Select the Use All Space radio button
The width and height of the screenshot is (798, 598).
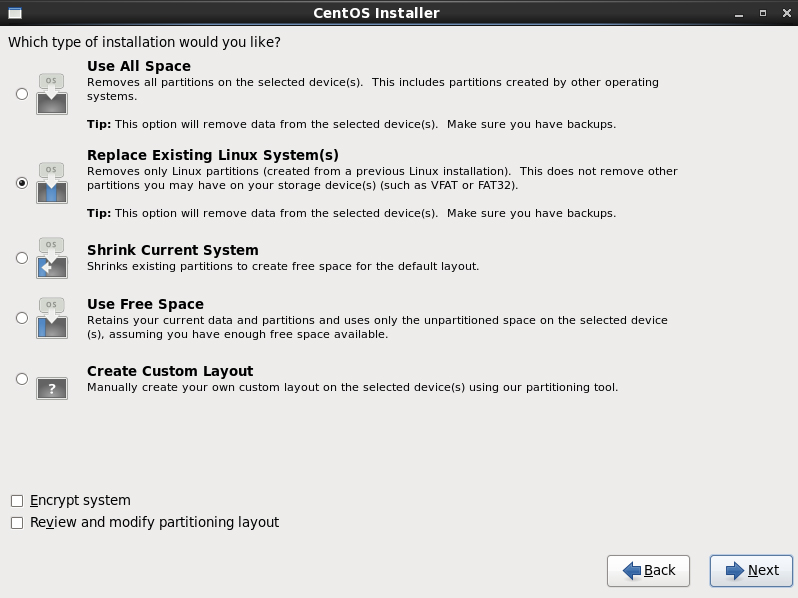point(22,94)
